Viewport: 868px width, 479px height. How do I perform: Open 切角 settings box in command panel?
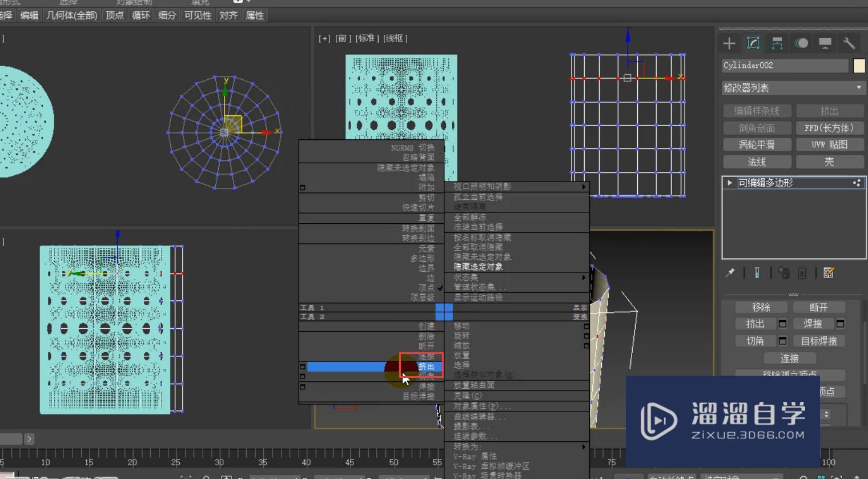[x=783, y=341]
